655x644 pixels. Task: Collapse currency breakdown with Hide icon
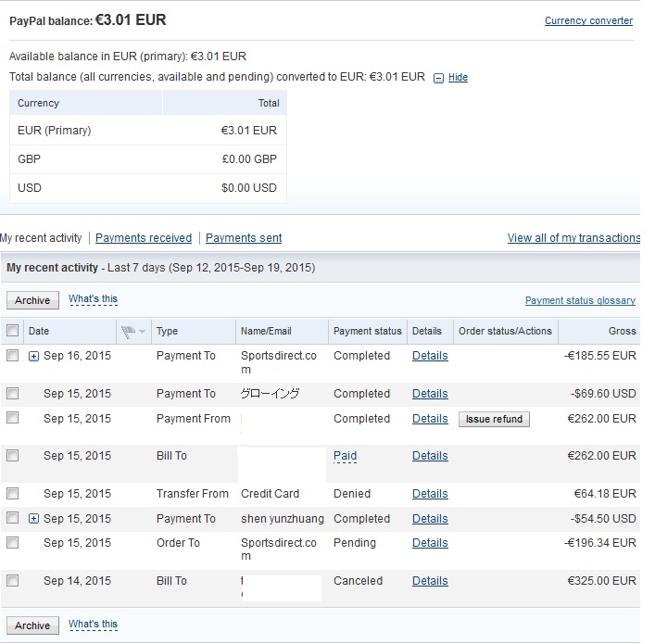tap(438, 78)
